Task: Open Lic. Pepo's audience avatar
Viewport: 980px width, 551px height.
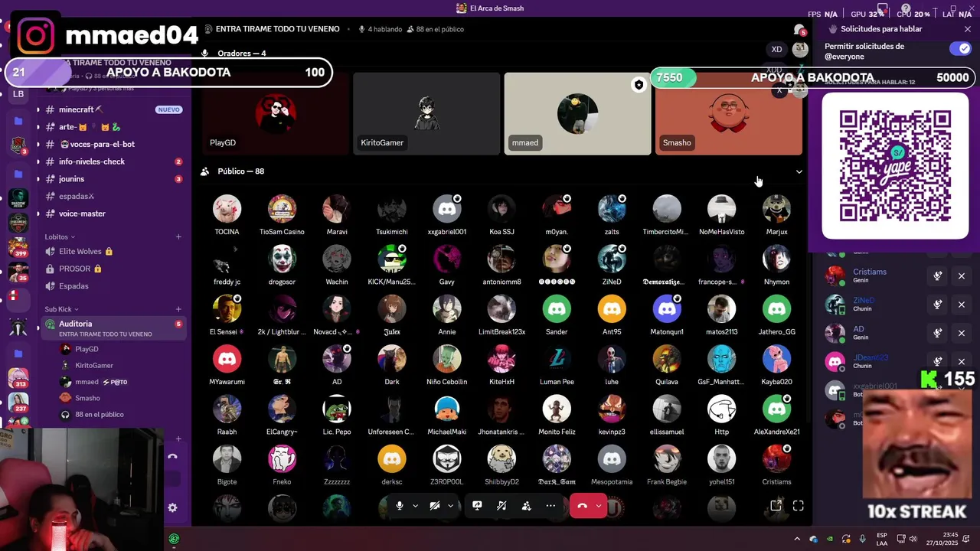Action: coord(337,409)
